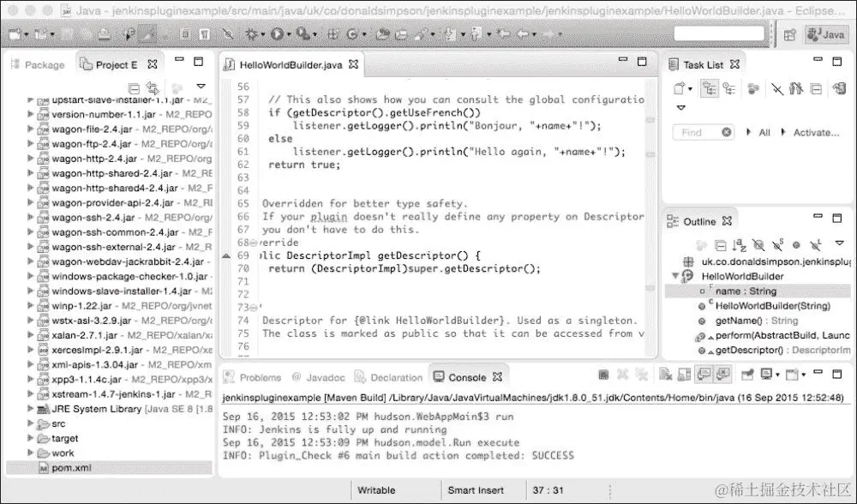857x504 pixels.
Task: Toggle Scheduled view in Task List
Action: pos(729,88)
